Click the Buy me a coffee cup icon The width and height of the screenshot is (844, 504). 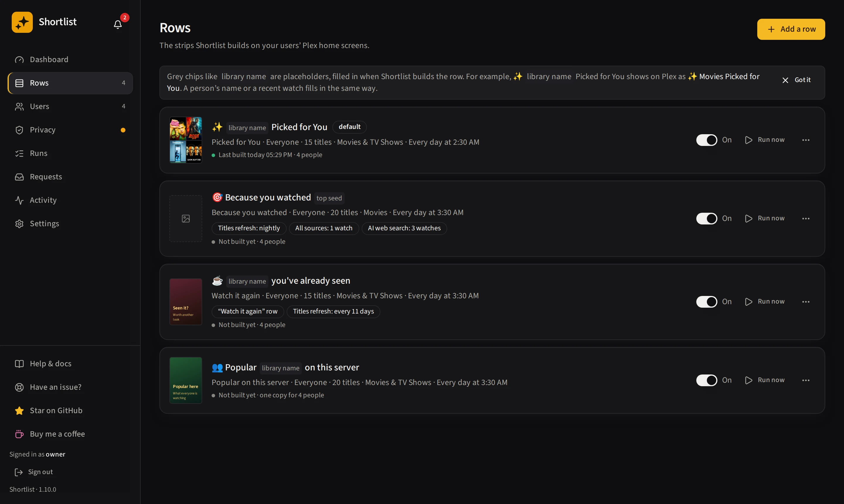(x=19, y=434)
